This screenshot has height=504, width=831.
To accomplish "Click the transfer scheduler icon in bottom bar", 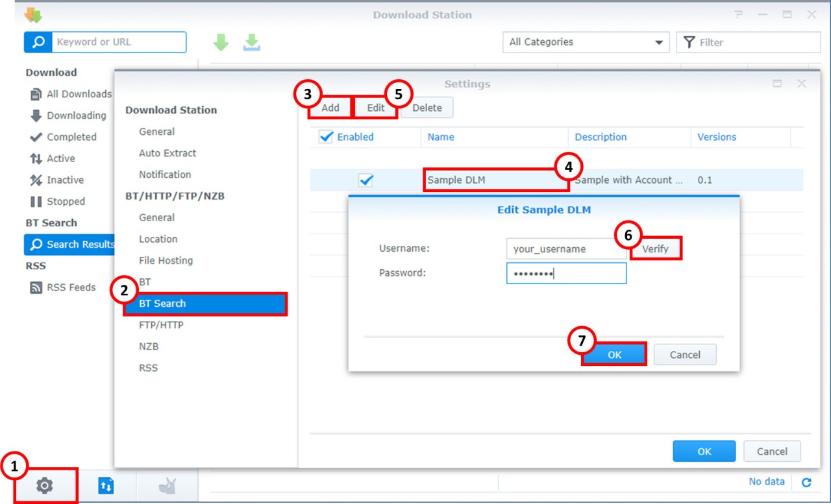I will (x=106, y=485).
